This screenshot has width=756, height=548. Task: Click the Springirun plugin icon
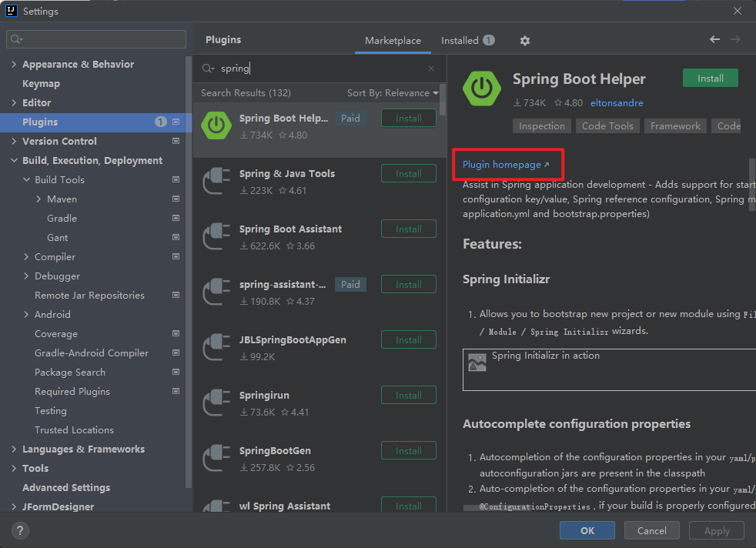pos(216,403)
